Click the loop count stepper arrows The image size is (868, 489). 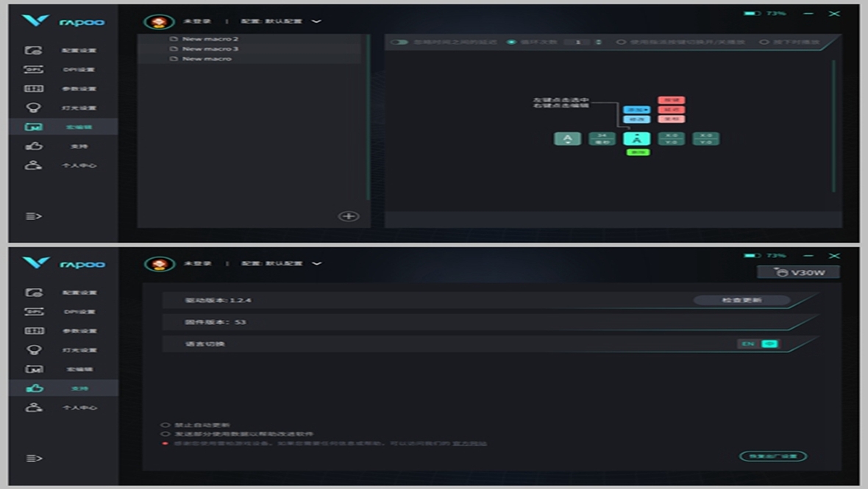598,42
